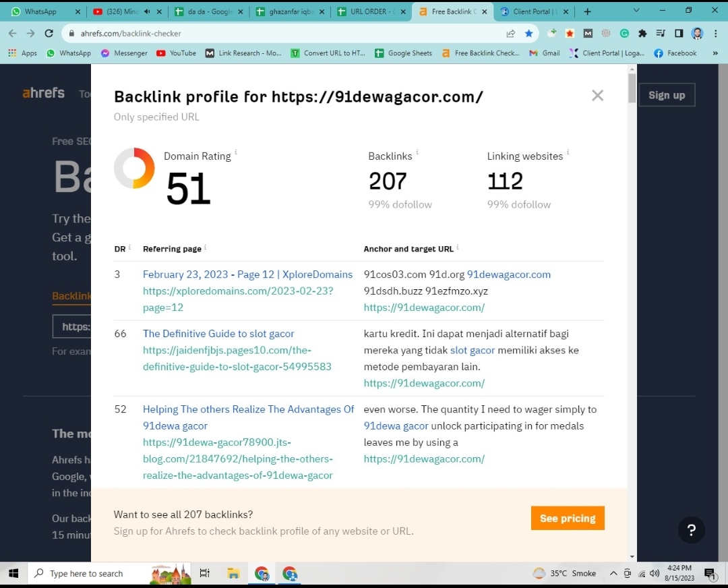The height and width of the screenshot is (588, 728).
Task: Click the See pricing button
Action: (568, 518)
